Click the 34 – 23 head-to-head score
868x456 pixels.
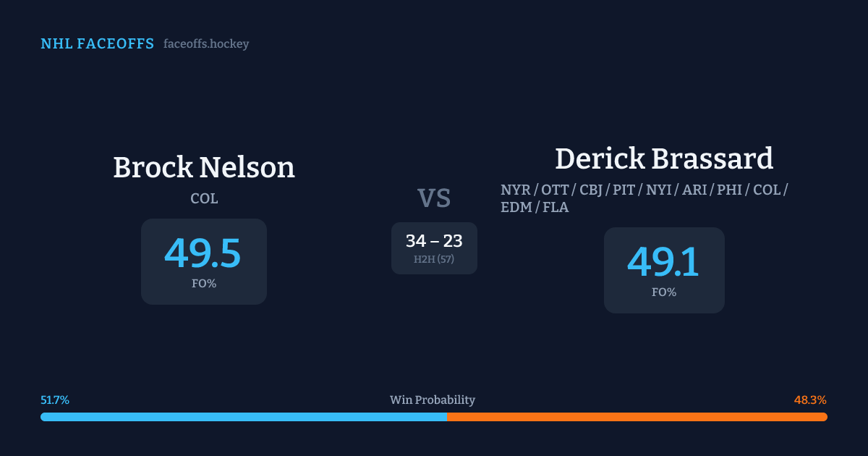tap(434, 241)
